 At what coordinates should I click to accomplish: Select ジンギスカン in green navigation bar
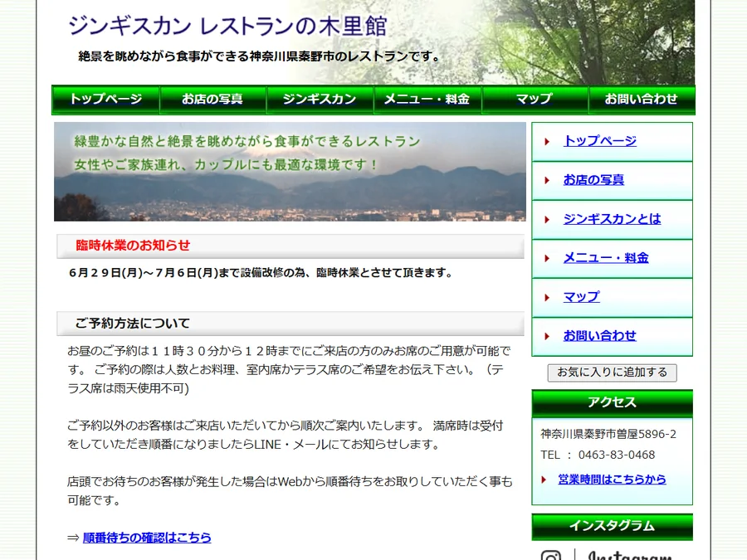(320, 100)
